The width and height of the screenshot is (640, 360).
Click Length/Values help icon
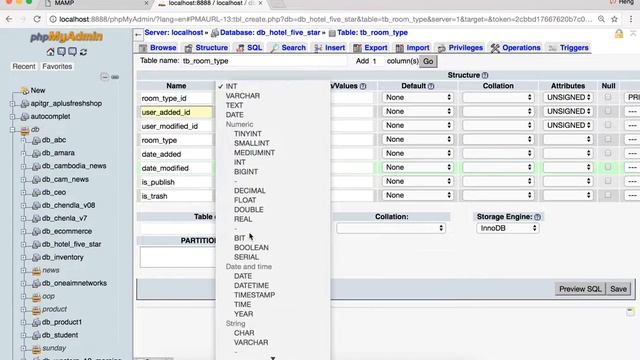coord(363,86)
